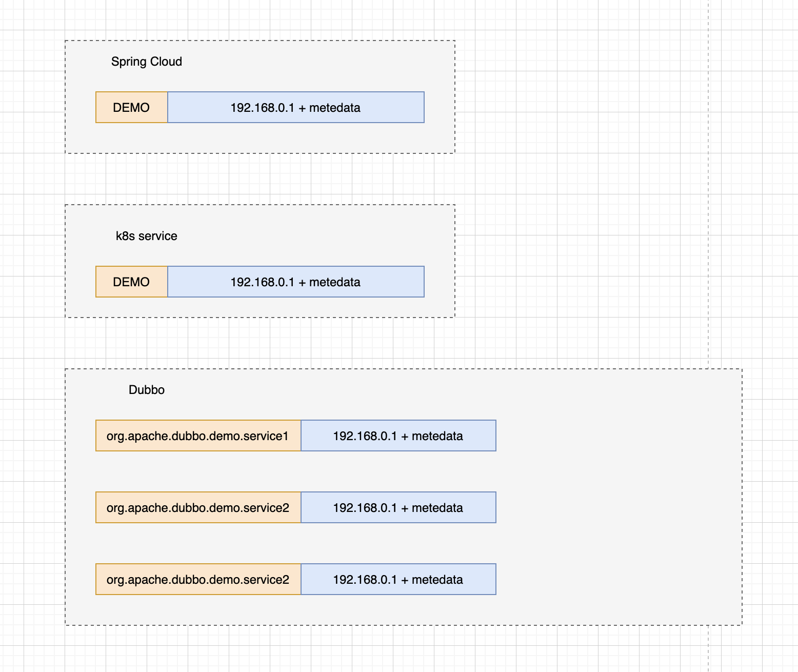
Task: Select the IP metadata box in k8s service group
Action: (x=295, y=282)
